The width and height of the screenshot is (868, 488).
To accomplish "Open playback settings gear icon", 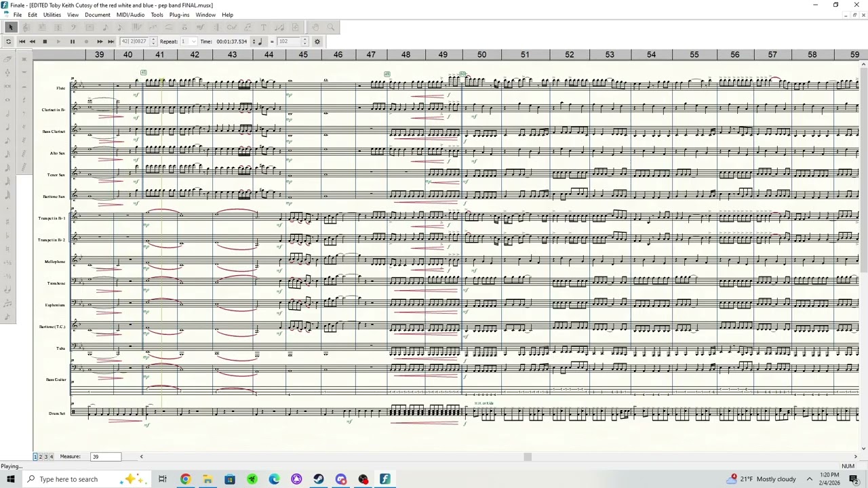I will (x=317, y=41).
